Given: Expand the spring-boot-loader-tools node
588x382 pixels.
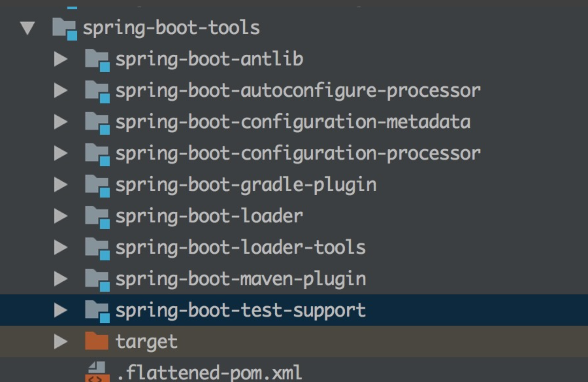Looking at the screenshot, I should pos(60,247).
